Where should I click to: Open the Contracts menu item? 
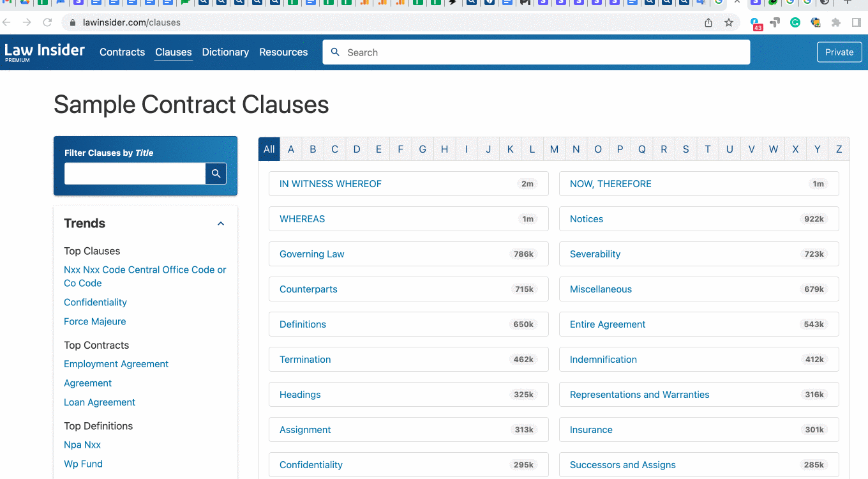[122, 52]
